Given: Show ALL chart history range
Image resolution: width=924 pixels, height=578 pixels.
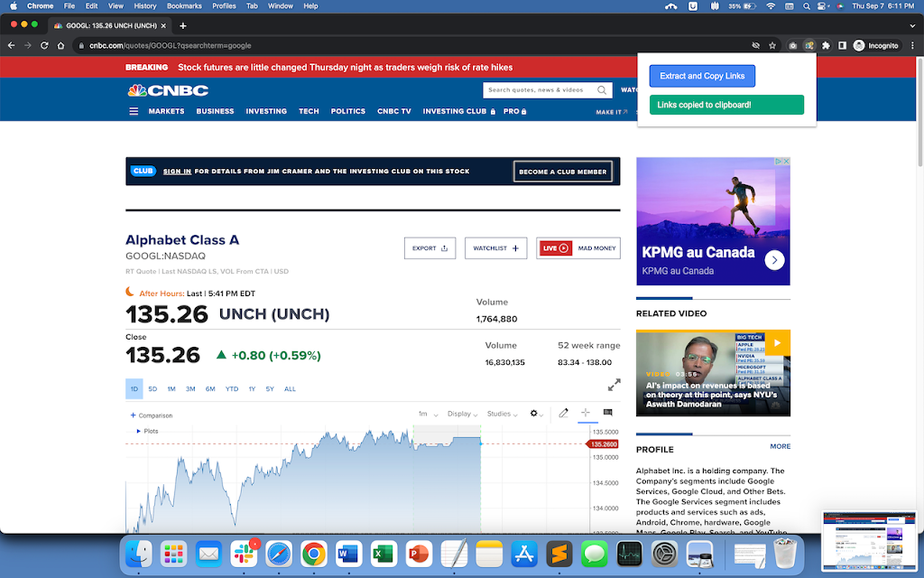Looking at the screenshot, I should point(290,388).
